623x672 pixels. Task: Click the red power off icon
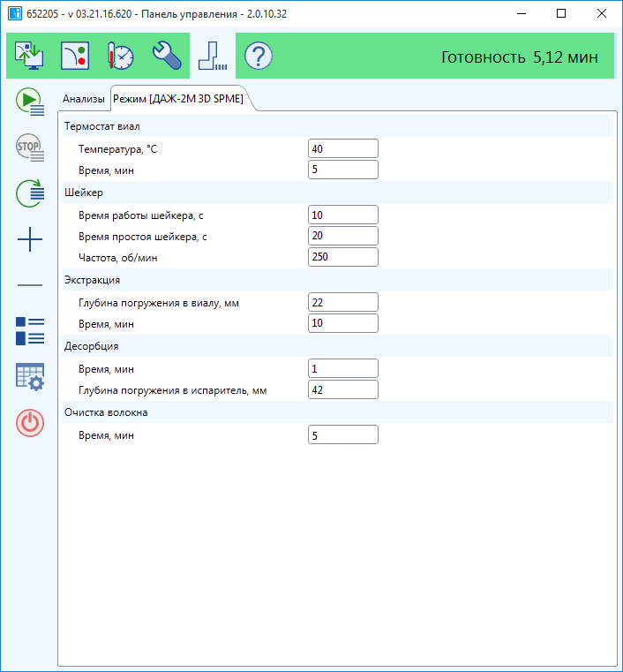30,423
